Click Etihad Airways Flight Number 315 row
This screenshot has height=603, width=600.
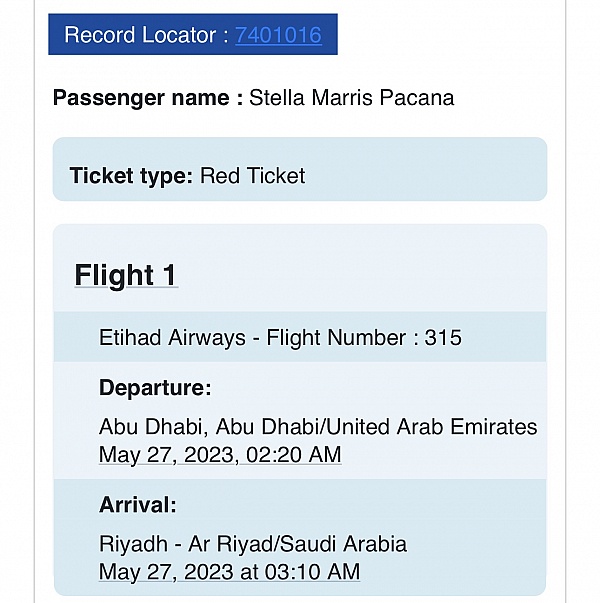(300, 337)
